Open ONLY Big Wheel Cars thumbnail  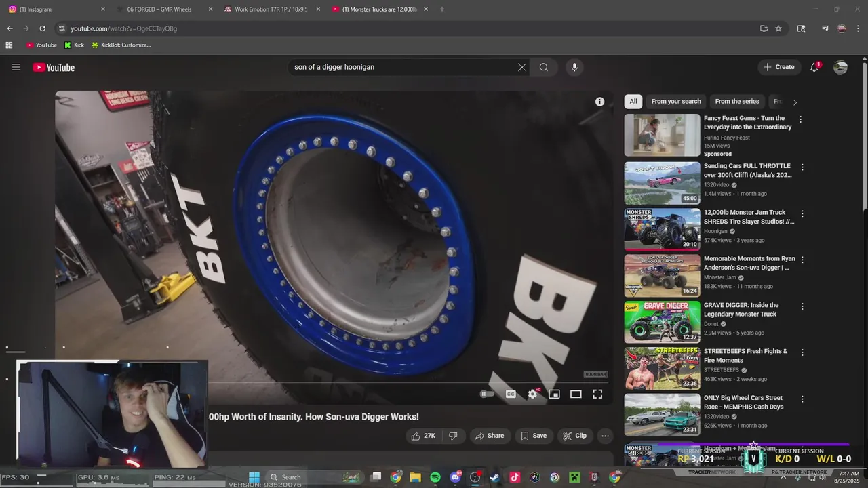click(662, 414)
